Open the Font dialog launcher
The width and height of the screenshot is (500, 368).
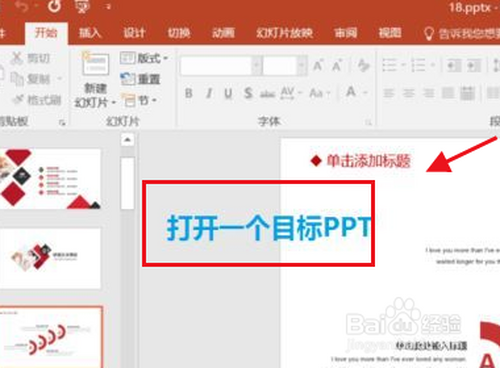[x=368, y=122]
